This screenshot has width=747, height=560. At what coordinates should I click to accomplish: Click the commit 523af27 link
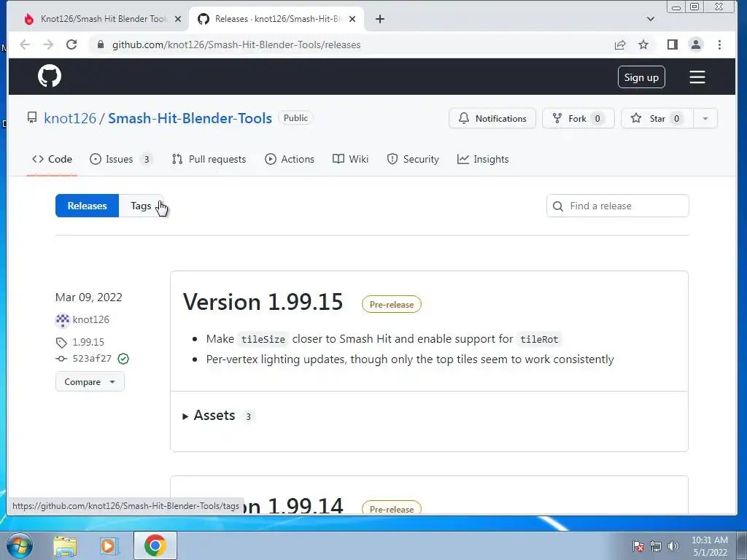click(x=91, y=359)
